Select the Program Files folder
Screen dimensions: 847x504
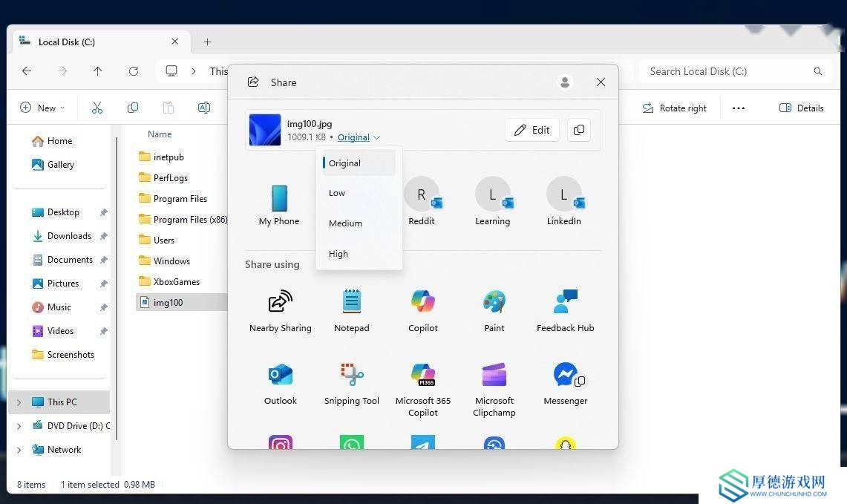pos(173,199)
